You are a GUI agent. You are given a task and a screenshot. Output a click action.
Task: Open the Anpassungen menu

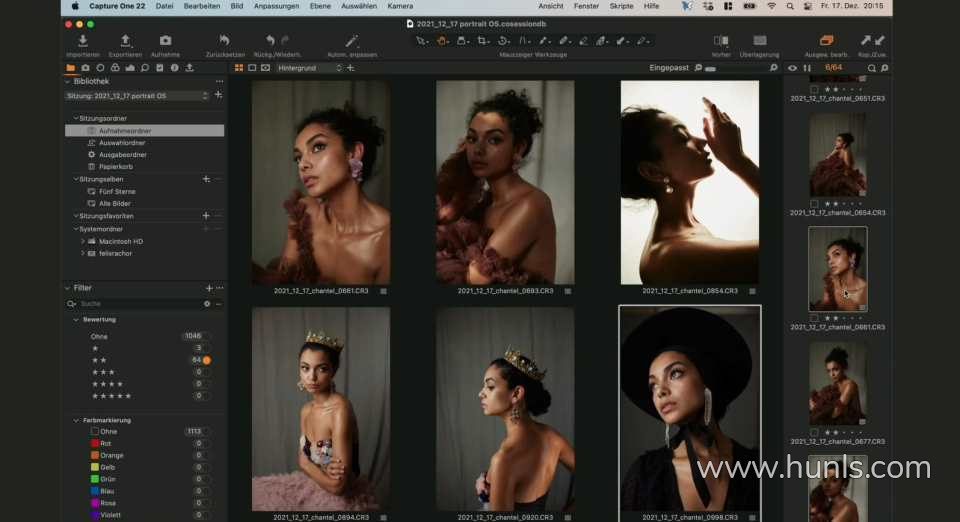276,6
